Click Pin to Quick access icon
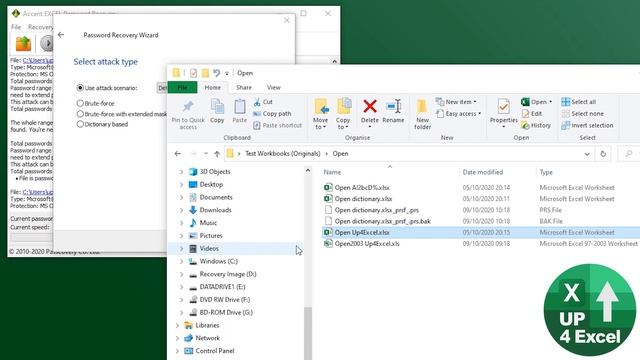Image resolution: width=640 pixels, height=360 pixels. click(188, 107)
